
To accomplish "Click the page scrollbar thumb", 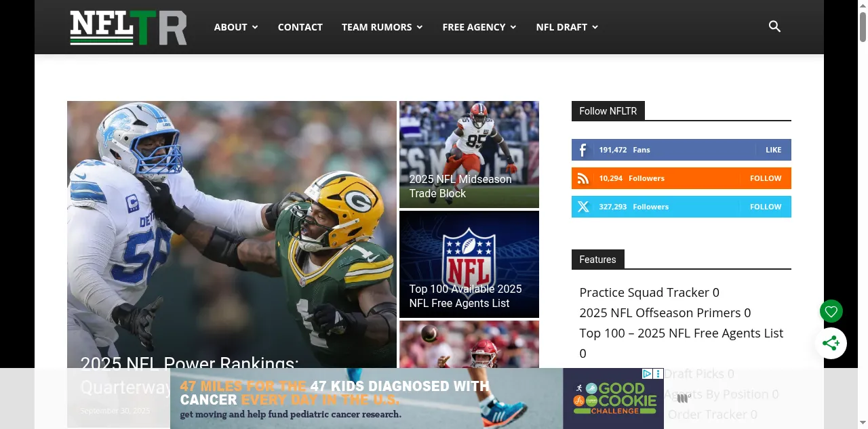I will coord(863,27).
